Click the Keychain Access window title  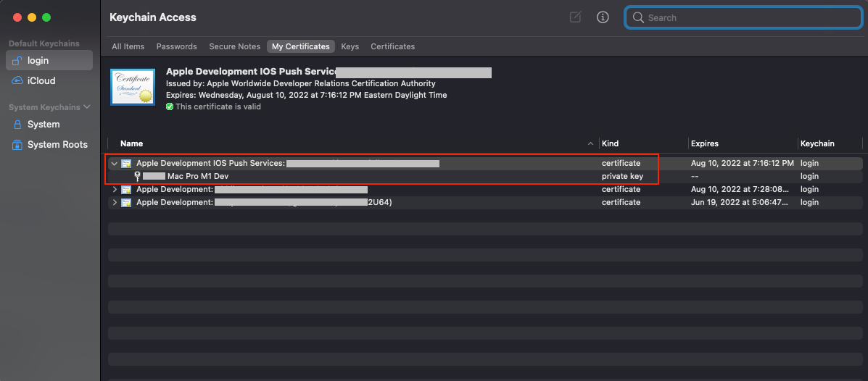153,17
